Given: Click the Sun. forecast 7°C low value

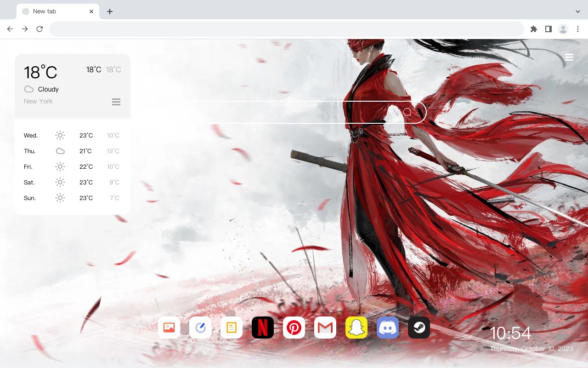Looking at the screenshot, I should click(114, 198).
